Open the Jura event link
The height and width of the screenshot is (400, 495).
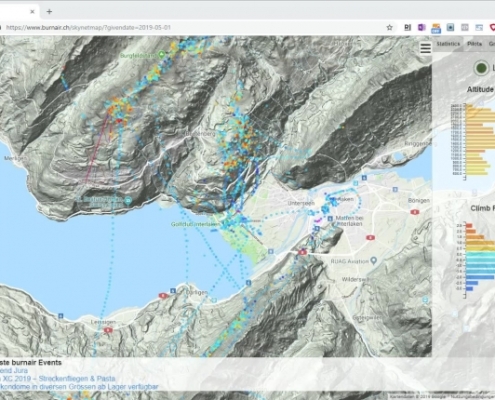14,370
